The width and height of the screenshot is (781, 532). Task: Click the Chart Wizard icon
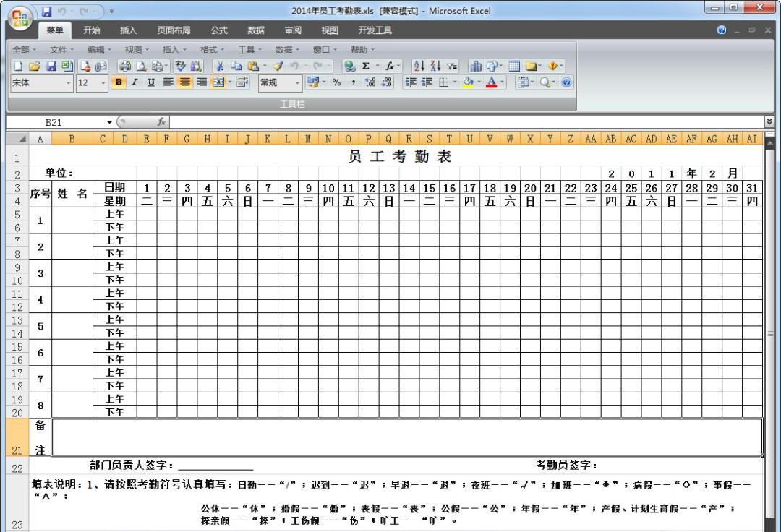(x=477, y=65)
